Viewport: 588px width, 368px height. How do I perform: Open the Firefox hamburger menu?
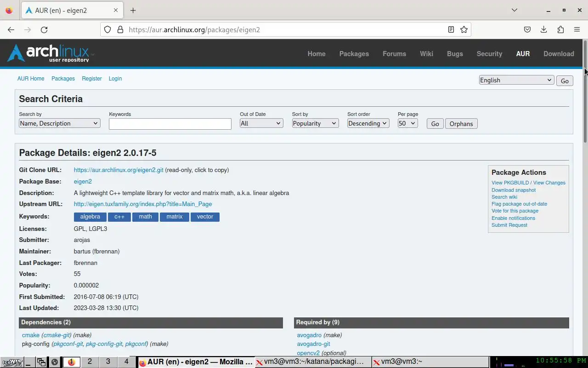[x=577, y=29]
